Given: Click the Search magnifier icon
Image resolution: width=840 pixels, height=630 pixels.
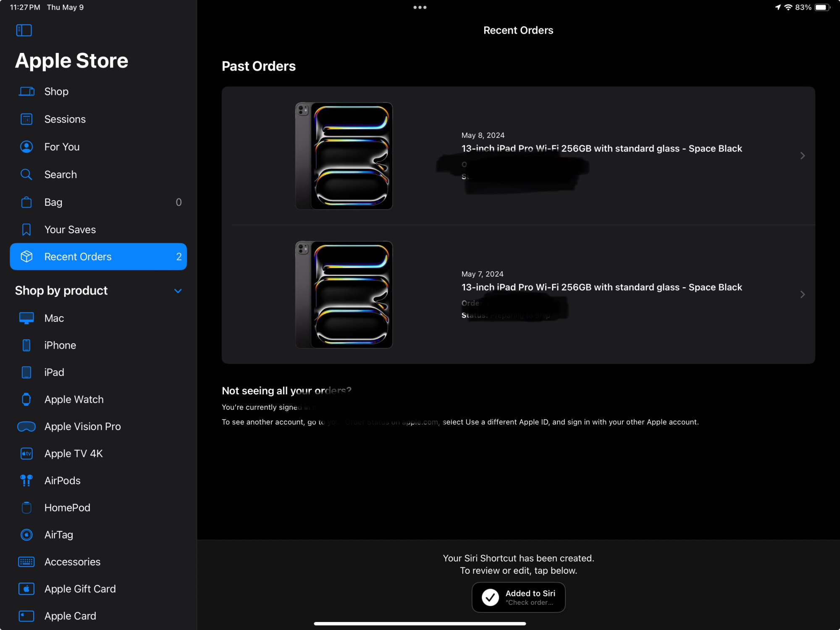Looking at the screenshot, I should point(26,174).
